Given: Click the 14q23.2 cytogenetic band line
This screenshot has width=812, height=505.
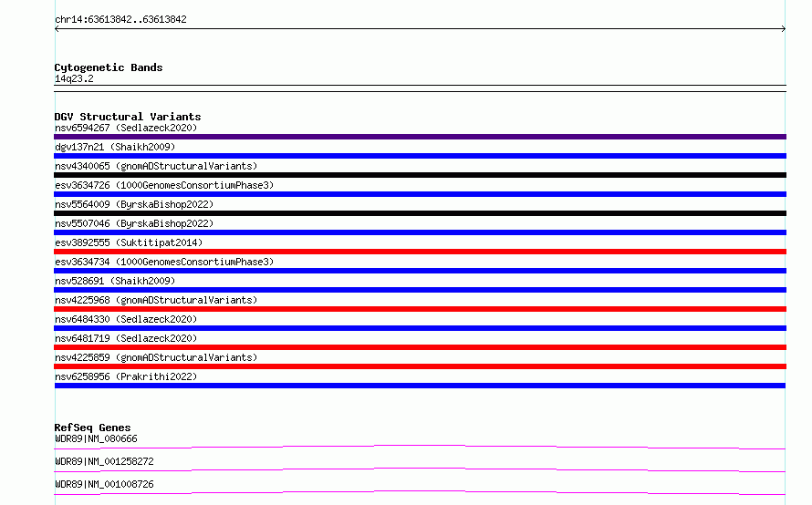Looking at the screenshot, I should 420,88.
